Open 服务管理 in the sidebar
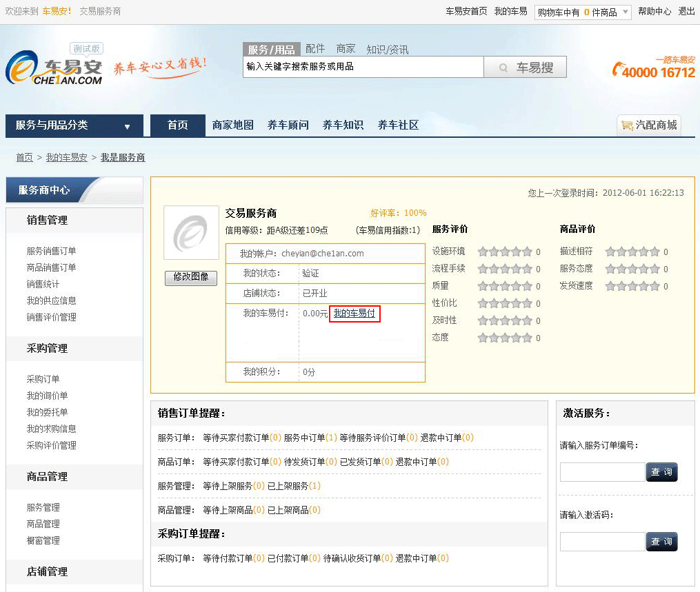This screenshot has height=592, width=700. tap(43, 508)
